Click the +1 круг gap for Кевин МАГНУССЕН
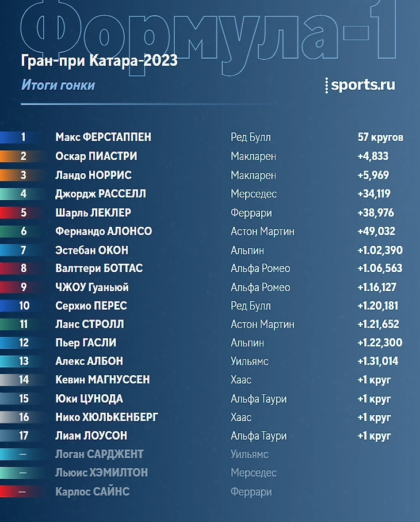The image size is (420, 522). coord(374,380)
